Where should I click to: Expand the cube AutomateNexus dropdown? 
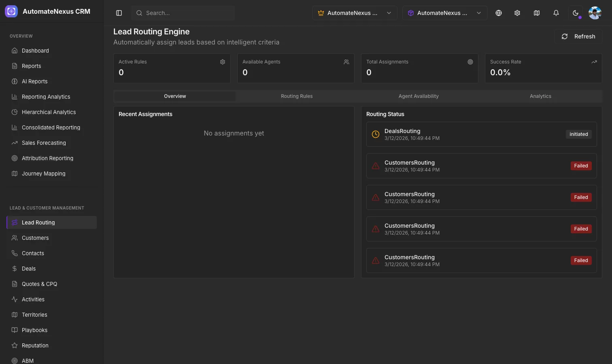tap(444, 13)
